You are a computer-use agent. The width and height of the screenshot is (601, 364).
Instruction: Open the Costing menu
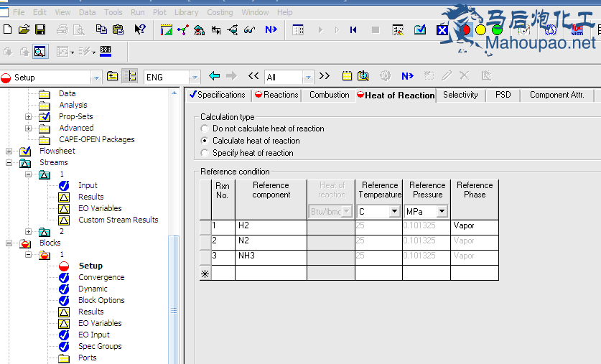[x=220, y=12]
